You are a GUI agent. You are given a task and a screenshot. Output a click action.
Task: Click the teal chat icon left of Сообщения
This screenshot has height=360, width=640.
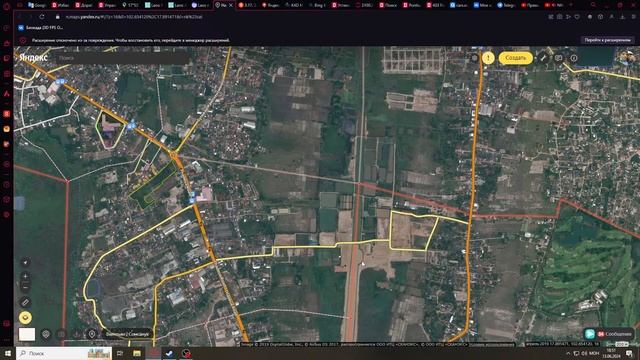pos(590,334)
